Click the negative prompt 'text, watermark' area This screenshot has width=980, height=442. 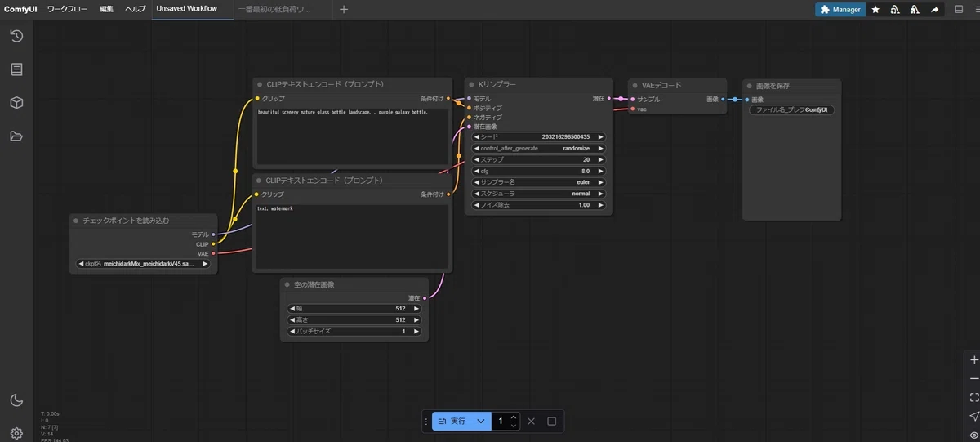coord(352,236)
